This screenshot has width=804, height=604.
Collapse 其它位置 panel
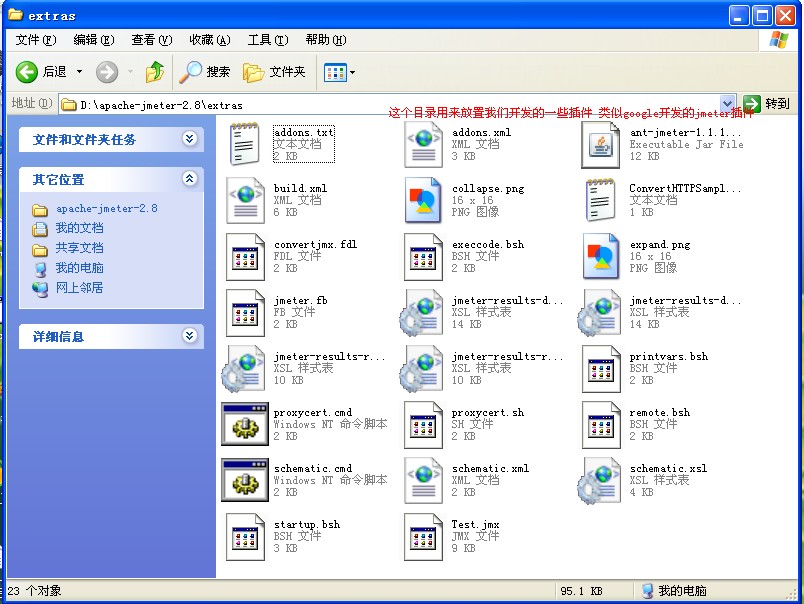point(189,178)
